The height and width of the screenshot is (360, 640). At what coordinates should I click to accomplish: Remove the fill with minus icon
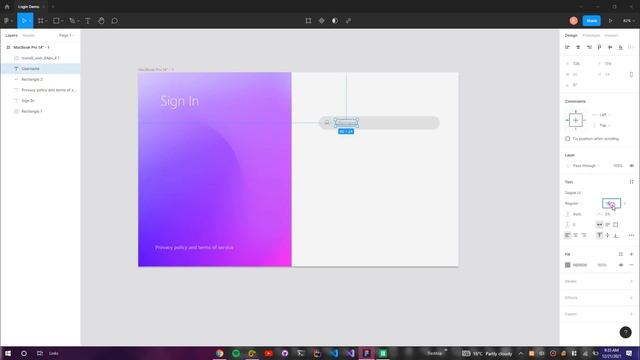pyautogui.click(x=631, y=265)
